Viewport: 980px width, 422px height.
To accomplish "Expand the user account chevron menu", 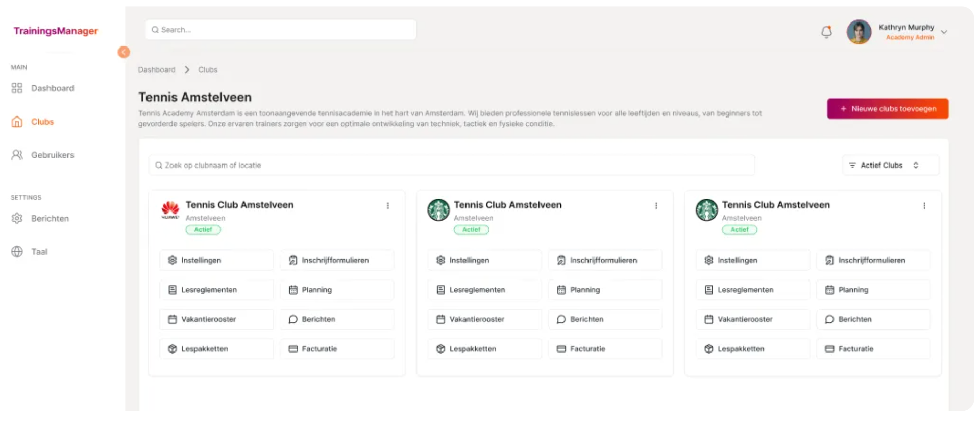I will [x=944, y=32].
